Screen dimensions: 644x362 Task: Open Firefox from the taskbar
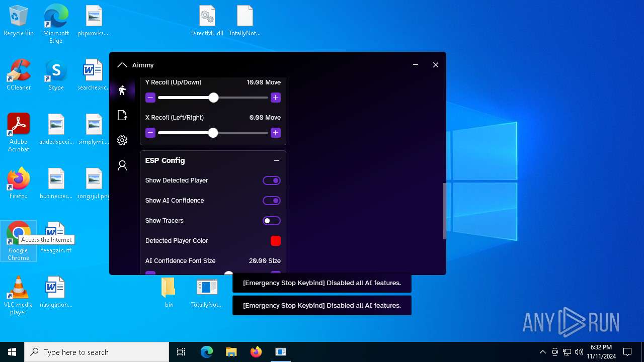pos(256,352)
